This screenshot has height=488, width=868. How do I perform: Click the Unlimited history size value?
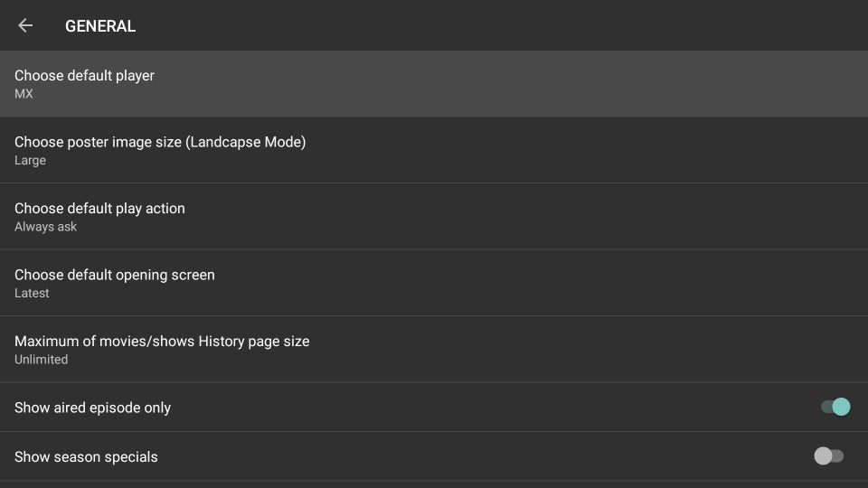tap(41, 360)
